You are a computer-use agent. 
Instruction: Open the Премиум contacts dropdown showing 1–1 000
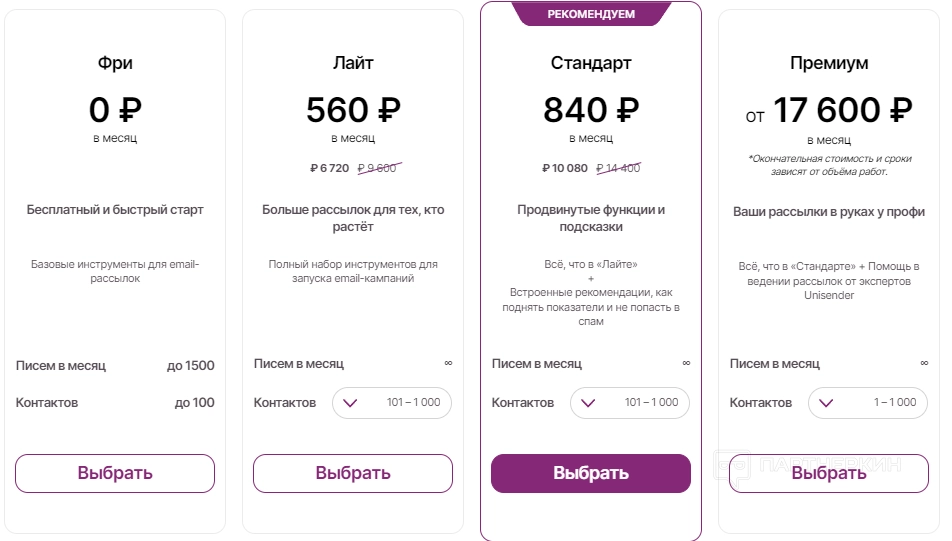point(867,403)
